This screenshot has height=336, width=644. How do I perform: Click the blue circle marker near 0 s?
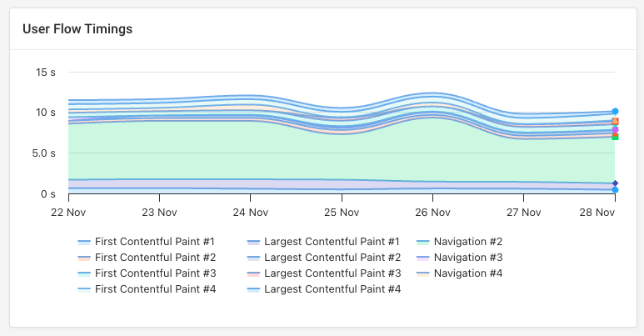coord(615,189)
